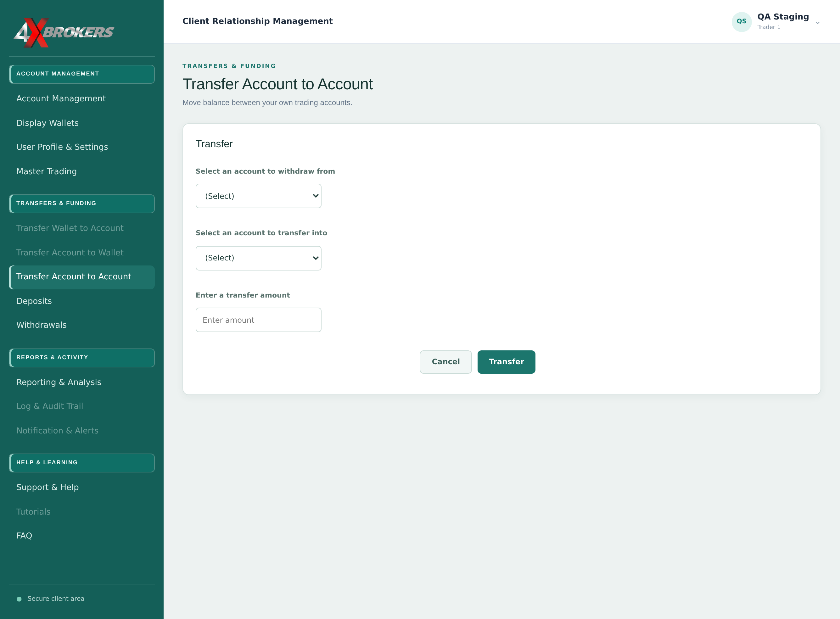Click the QS user avatar
This screenshot has width=840, height=619.
(742, 22)
